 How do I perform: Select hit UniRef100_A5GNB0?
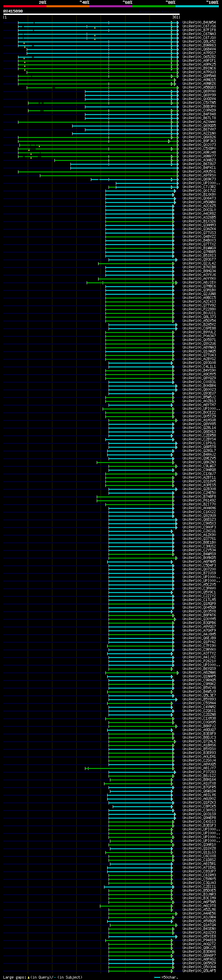tap(199, 202)
